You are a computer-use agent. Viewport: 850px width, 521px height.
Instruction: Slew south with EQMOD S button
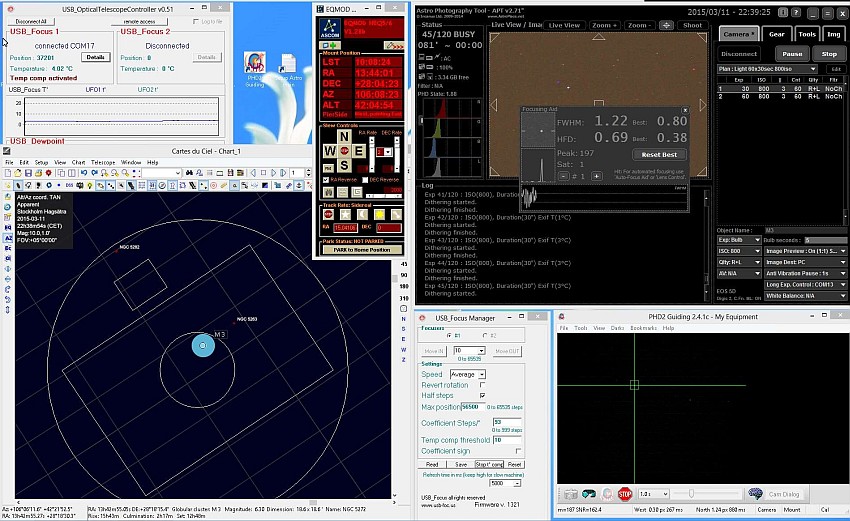tap(344, 165)
